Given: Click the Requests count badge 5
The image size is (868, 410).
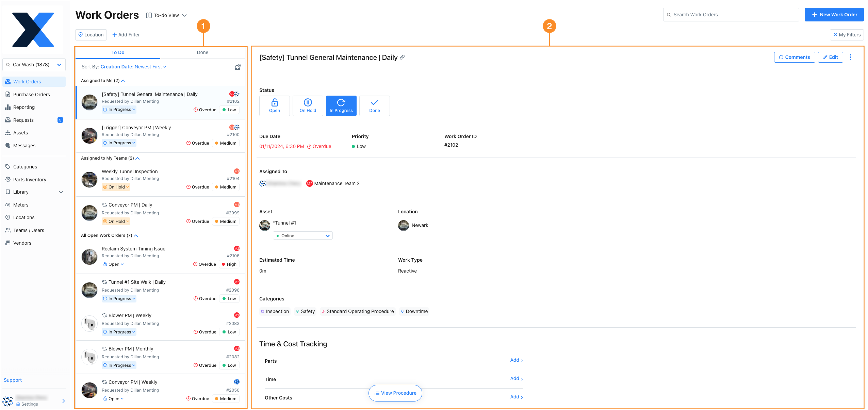Looking at the screenshot, I should pos(60,120).
